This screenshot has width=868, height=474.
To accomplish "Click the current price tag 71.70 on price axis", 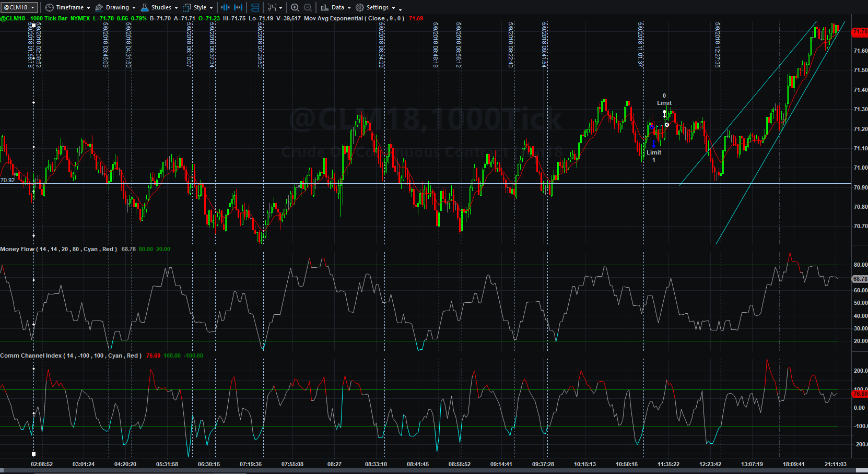I will point(860,32).
